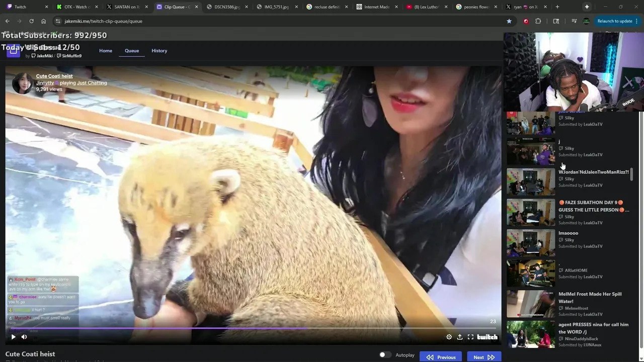644x362 pixels.
Task: Click the queue list scrollbar
Action: click(x=631, y=174)
